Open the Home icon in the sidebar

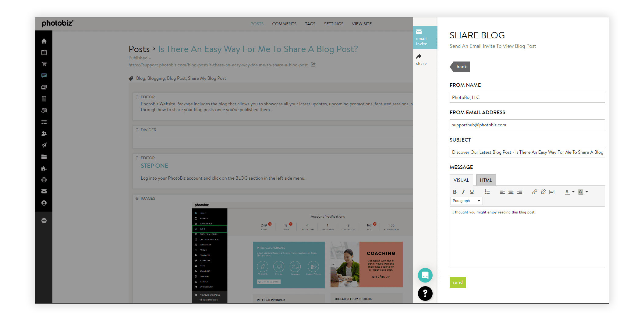coord(44,40)
